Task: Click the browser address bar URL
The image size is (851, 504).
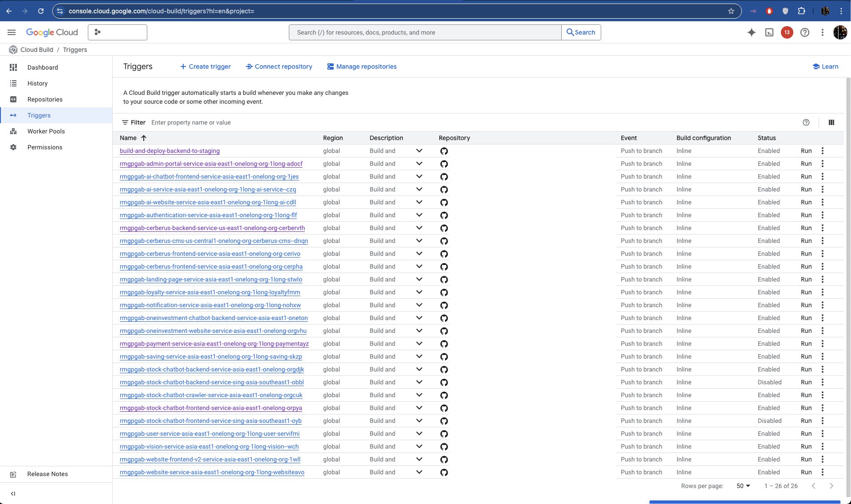Action: click(162, 11)
